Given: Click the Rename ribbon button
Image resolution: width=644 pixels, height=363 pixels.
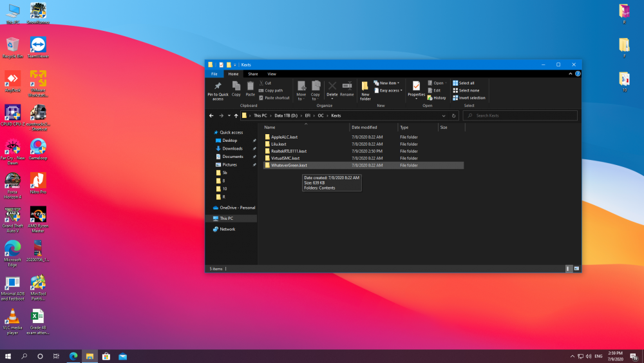Looking at the screenshot, I should [x=347, y=89].
